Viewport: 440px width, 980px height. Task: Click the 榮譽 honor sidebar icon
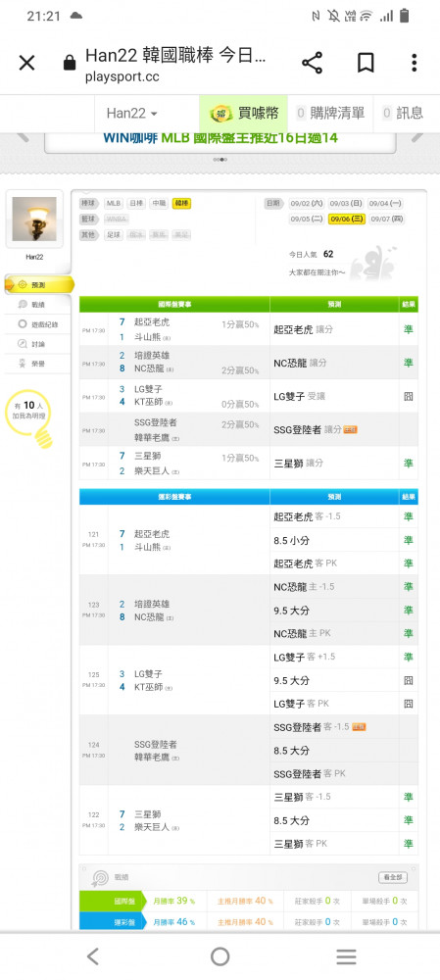pyautogui.click(x=23, y=364)
